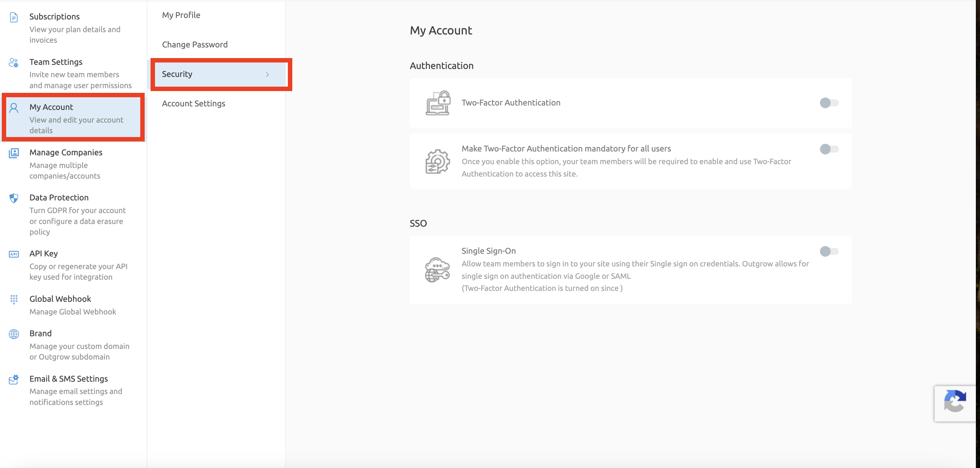Screen dimensions: 980x468
Task: Click the Brand globe icon
Action: 14,334
